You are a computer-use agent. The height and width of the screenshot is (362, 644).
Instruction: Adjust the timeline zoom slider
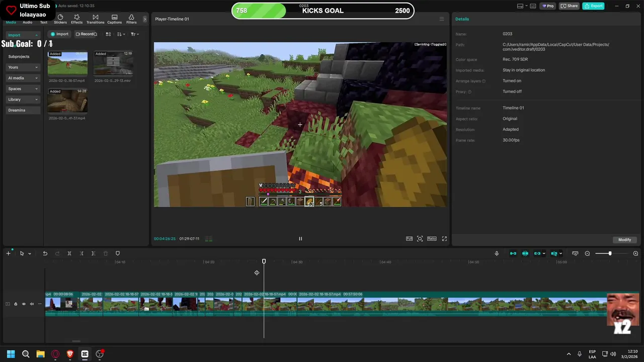tap(610, 253)
